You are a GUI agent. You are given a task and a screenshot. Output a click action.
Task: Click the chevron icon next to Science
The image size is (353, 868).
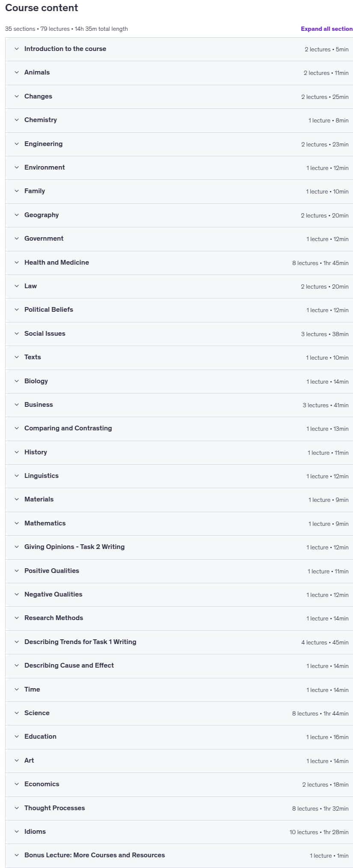(x=17, y=713)
